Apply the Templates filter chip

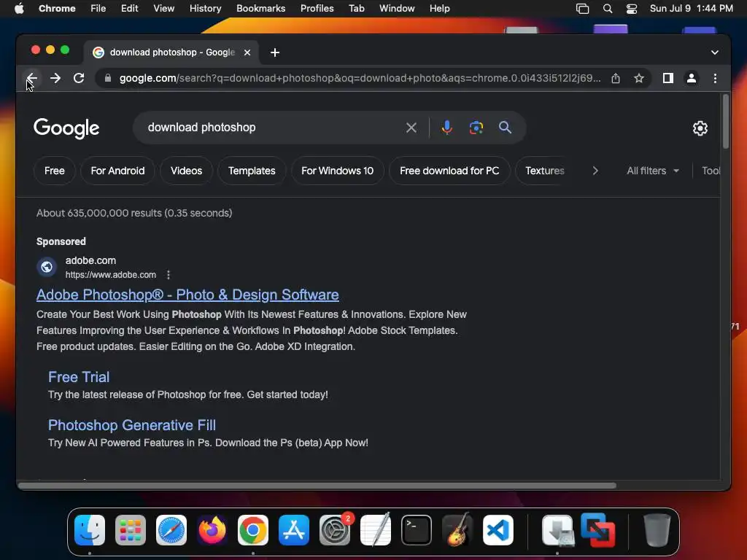[x=252, y=171]
